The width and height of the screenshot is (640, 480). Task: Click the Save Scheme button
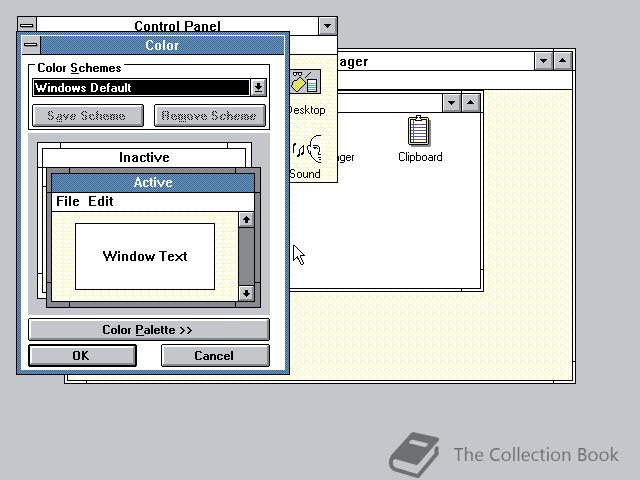(x=88, y=116)
